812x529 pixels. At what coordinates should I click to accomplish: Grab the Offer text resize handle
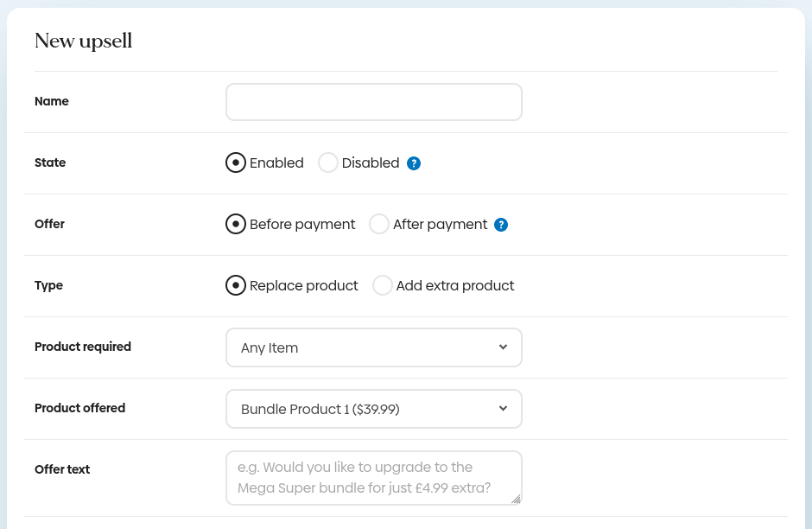pyautogui.click(x=516, y=499)
